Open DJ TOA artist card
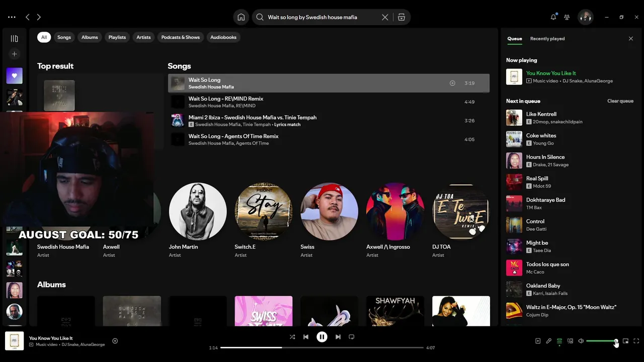Image resolution: width=644 pixels, height=362 pixels. pos(461,221)
